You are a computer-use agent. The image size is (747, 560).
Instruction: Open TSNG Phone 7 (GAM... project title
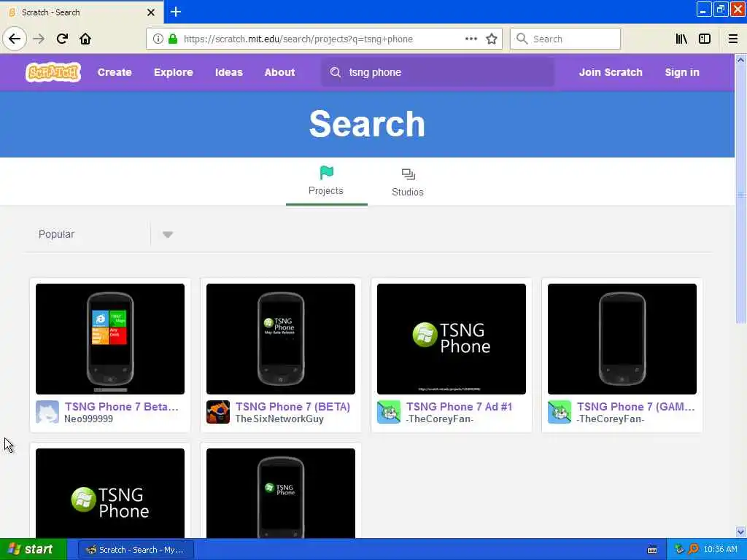point(636,407)
